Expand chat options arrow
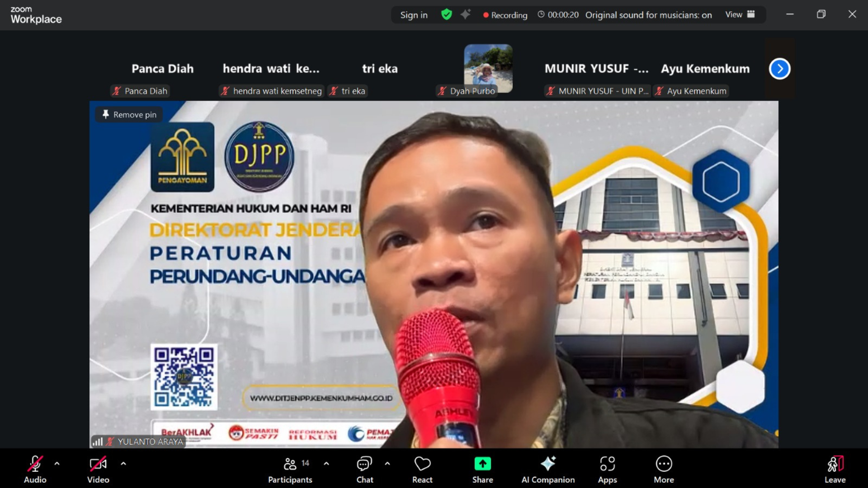Viewport: 868px width, 488px height. tap(387, 464)
